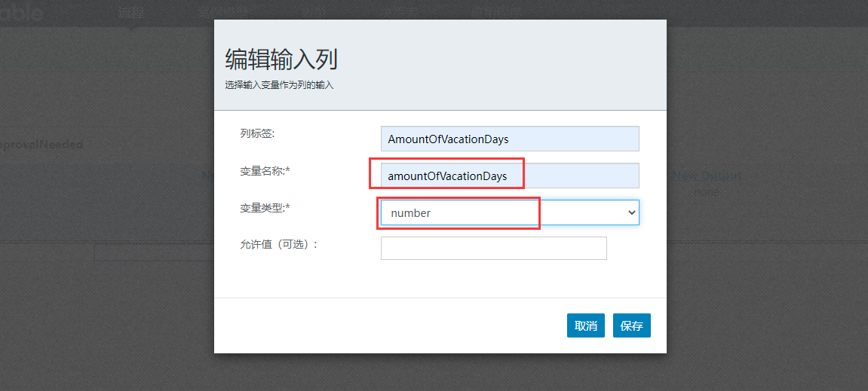Click the 变量名称 field label
This screenshot has height=391, width=868.
(x=265, y=171)
